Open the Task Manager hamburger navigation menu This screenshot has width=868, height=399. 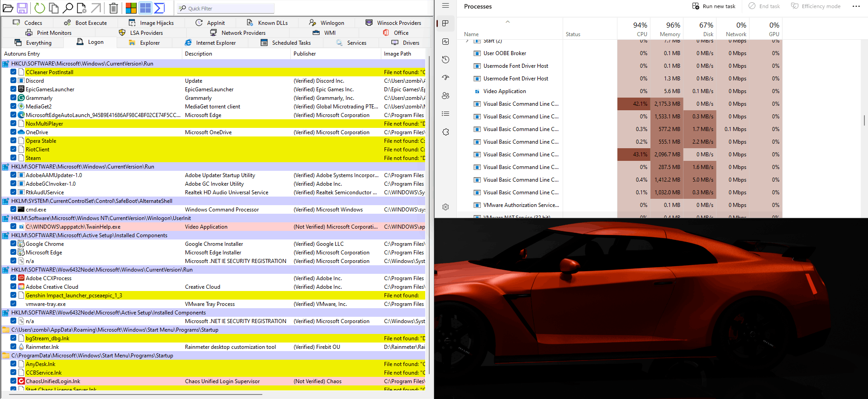click(446, 6)
